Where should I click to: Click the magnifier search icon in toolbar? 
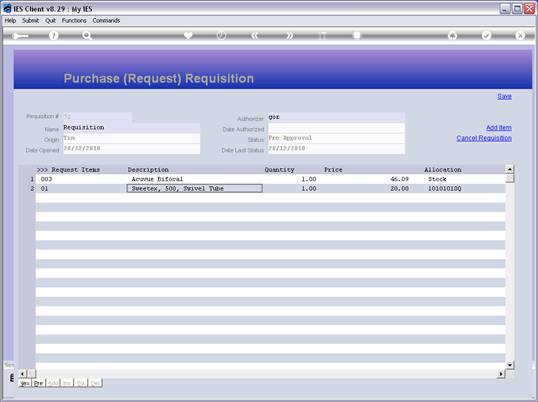click(x=87, y=35)
